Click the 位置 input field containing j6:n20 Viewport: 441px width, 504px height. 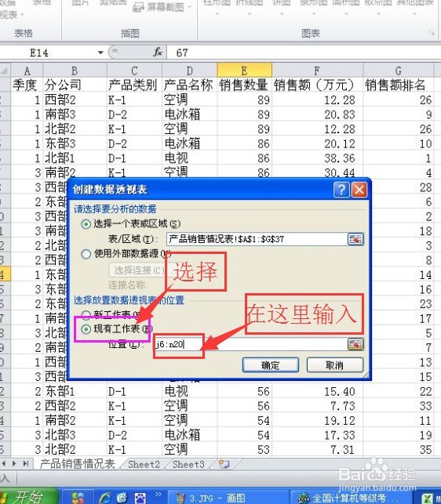pos(250,344)
